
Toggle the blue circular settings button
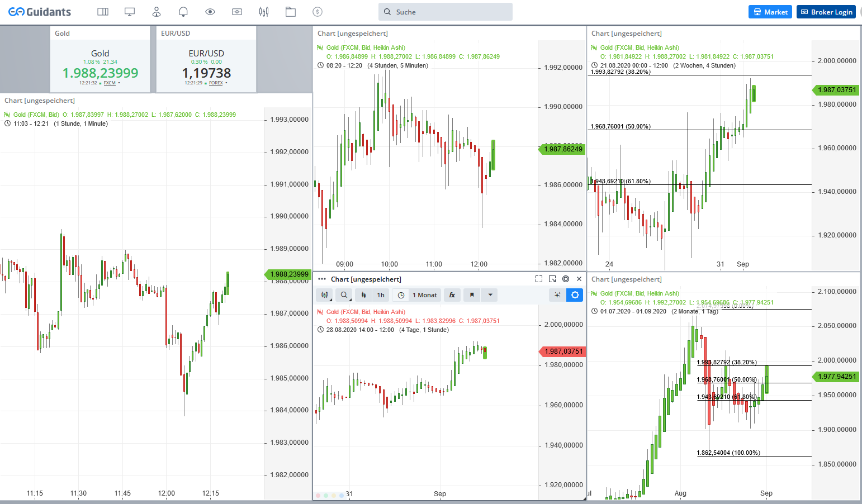tap(575, 295)
